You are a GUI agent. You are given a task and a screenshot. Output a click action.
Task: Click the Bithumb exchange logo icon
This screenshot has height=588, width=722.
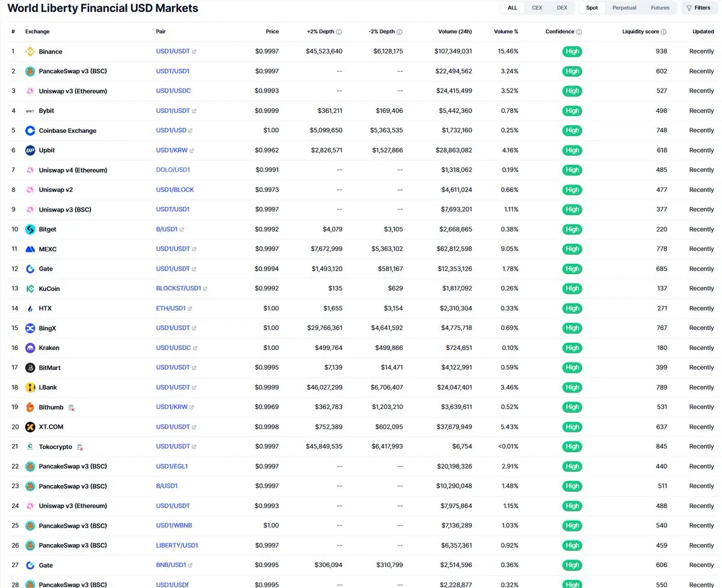[30, 407]
